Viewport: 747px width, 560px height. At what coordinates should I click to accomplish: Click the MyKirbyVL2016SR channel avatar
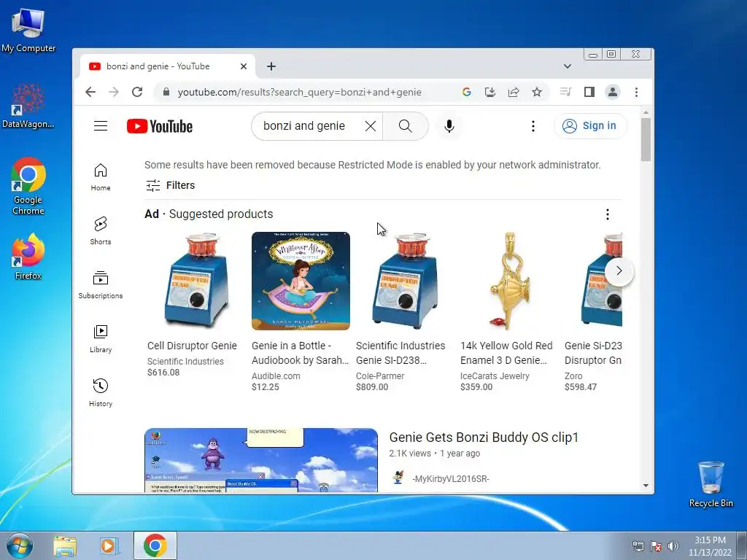(398, 477)
